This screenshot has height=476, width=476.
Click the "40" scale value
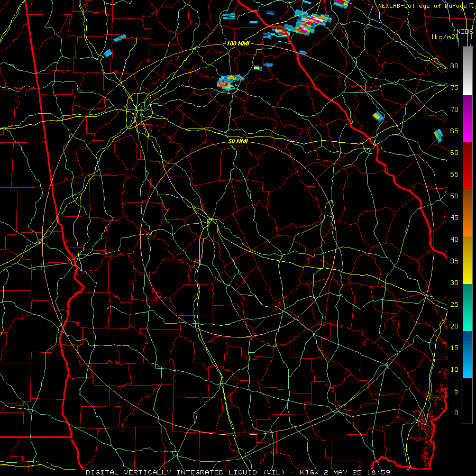point(454,239)
